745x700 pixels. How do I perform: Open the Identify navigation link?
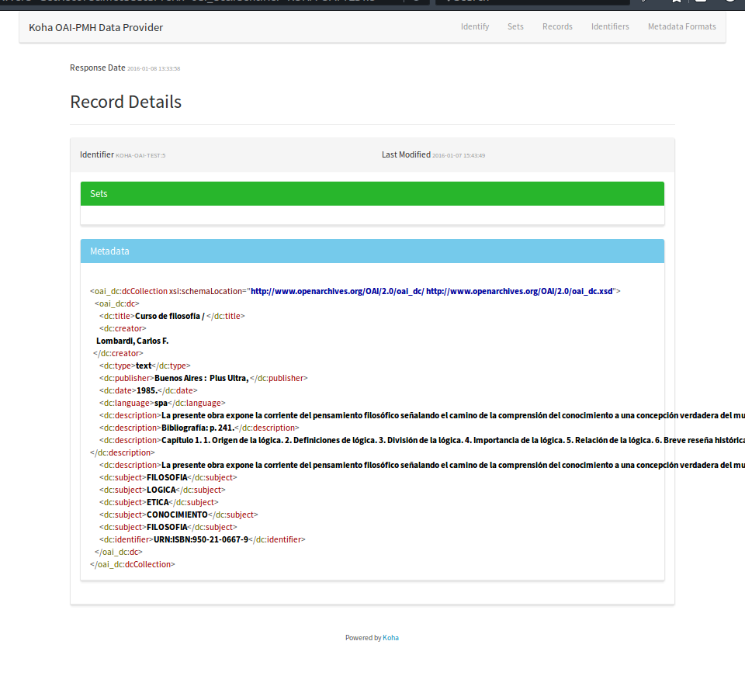tap(474, 26)
